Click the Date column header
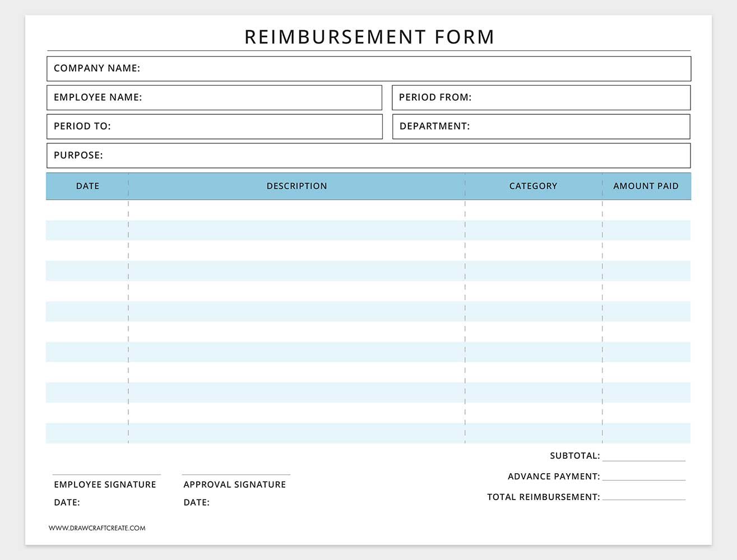 click(87, 186)
